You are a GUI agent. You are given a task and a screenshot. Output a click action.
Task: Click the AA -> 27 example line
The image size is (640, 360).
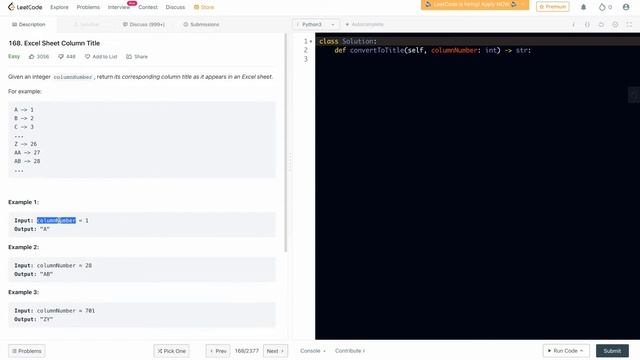pos(27,153)
